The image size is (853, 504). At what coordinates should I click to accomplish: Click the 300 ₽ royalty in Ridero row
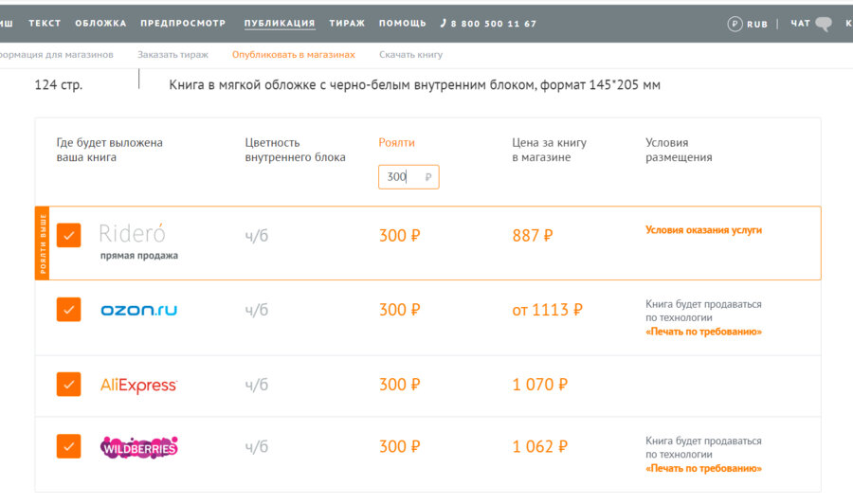399,235
